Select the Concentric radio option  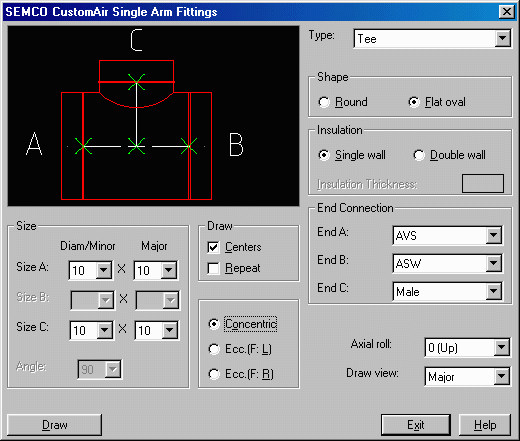coord(243,324)
